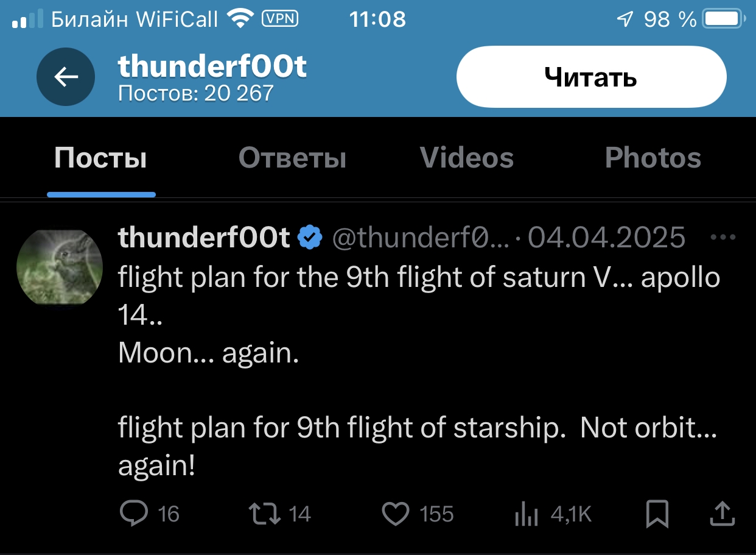Viewport: 756px width, 555px height.
Task: Follow using the Читать button
Action: [591, 77]
